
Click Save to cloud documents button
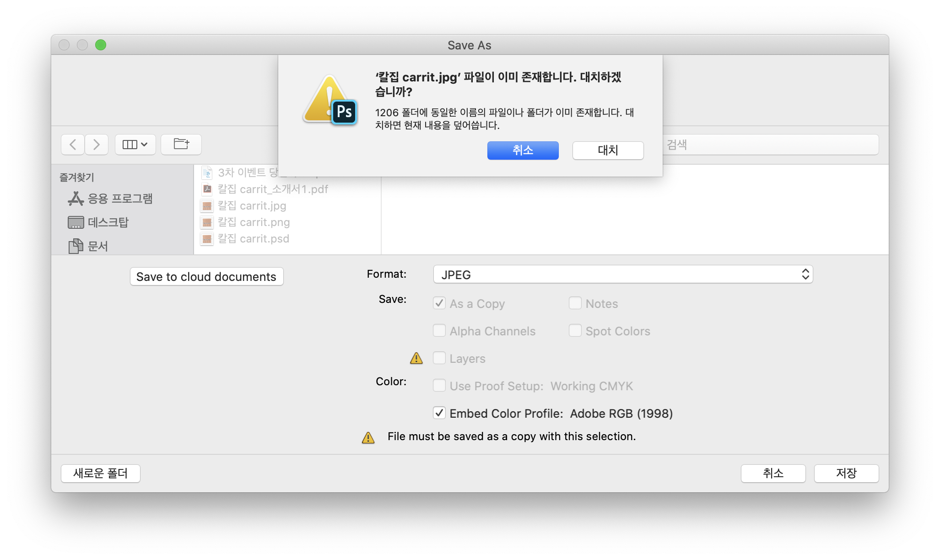coord(206,277)
